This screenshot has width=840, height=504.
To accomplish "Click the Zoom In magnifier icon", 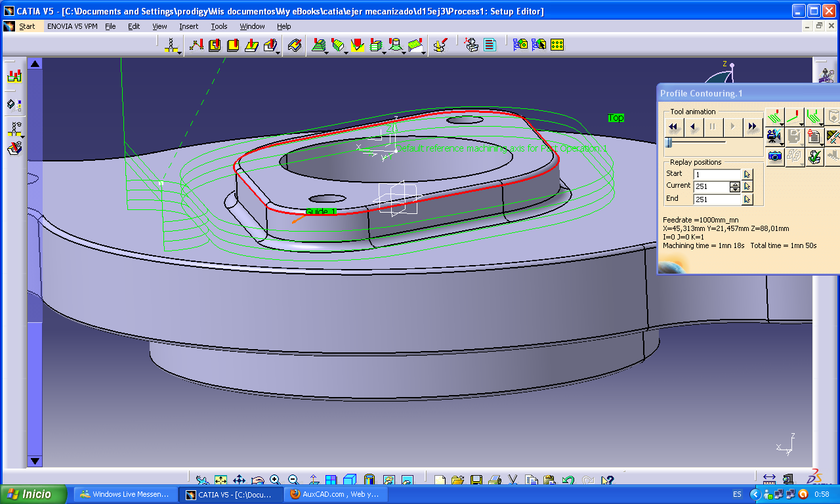I will pyautogui.click(x=275, y=480).
